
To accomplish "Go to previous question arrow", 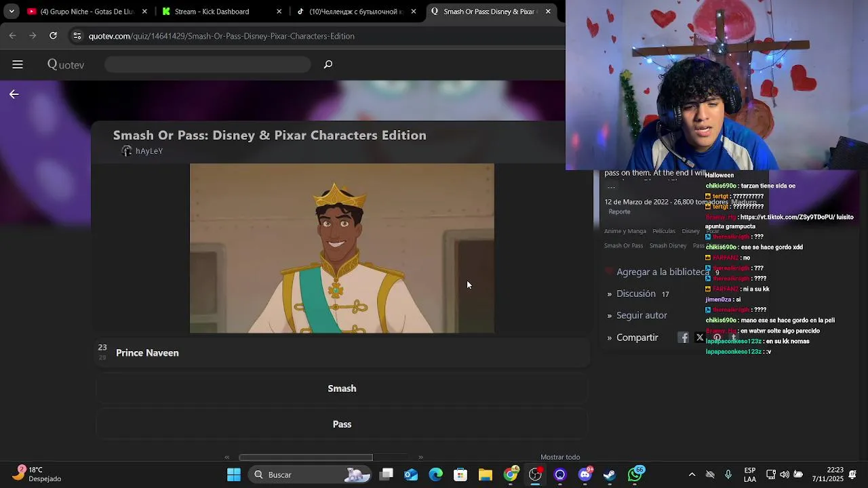I will click(227, 457).
